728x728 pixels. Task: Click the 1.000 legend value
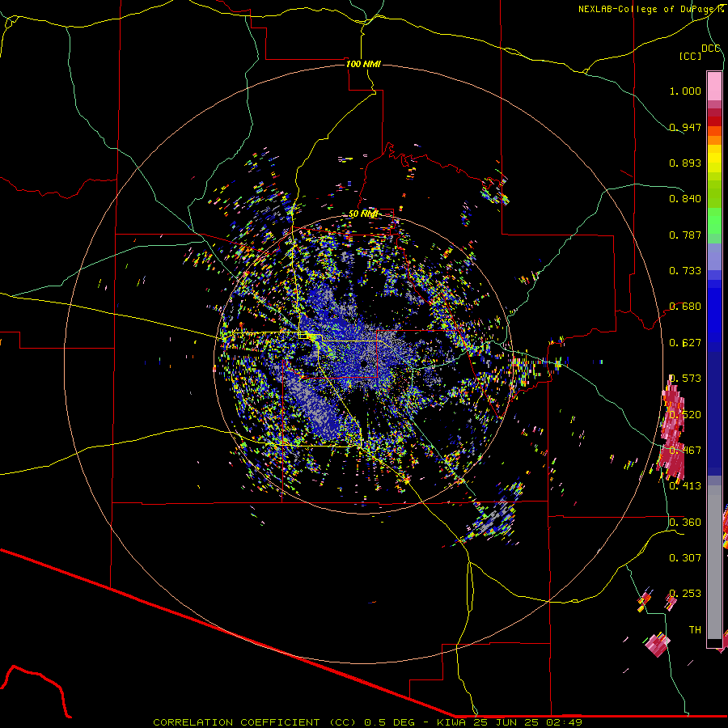tap(685, 91)
